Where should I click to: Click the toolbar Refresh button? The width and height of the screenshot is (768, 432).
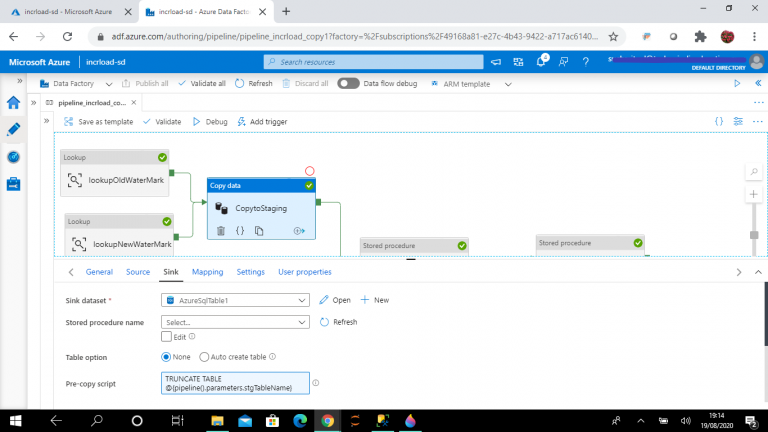point(254,83)
